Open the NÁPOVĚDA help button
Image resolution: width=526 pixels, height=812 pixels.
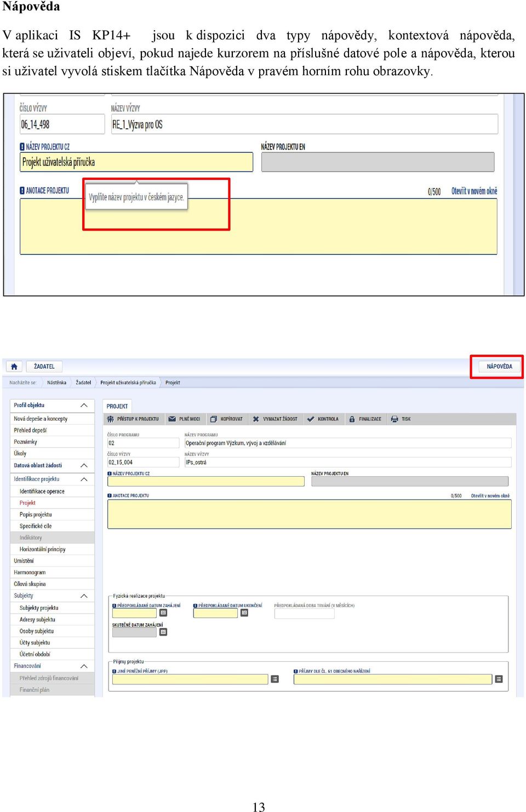coord(499,367)
